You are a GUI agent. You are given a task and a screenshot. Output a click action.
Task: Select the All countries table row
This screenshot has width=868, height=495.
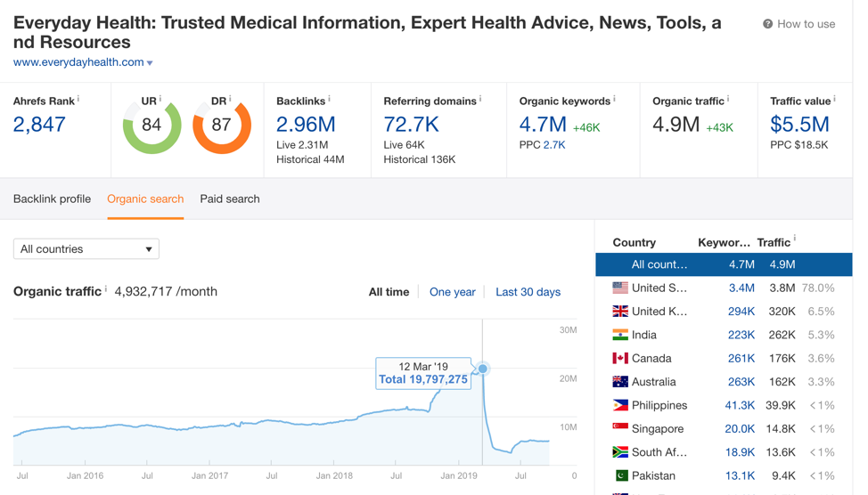pos(724,264)
